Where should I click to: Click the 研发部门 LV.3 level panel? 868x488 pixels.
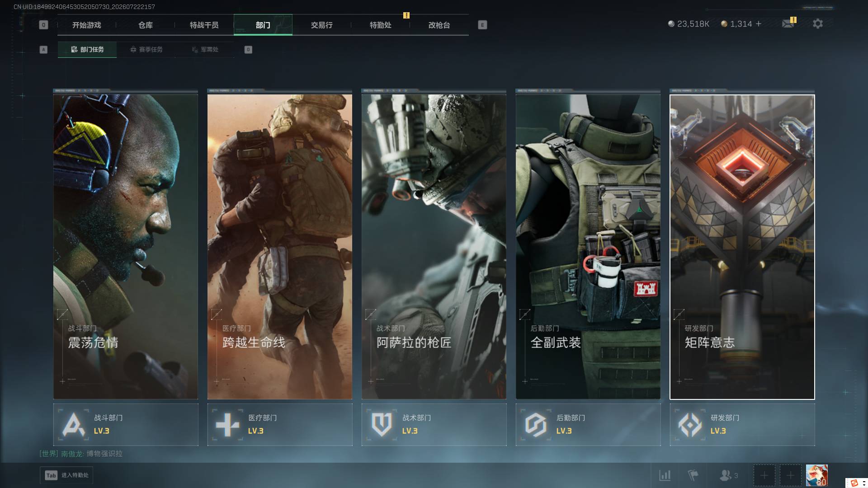(x=742, y=425)
